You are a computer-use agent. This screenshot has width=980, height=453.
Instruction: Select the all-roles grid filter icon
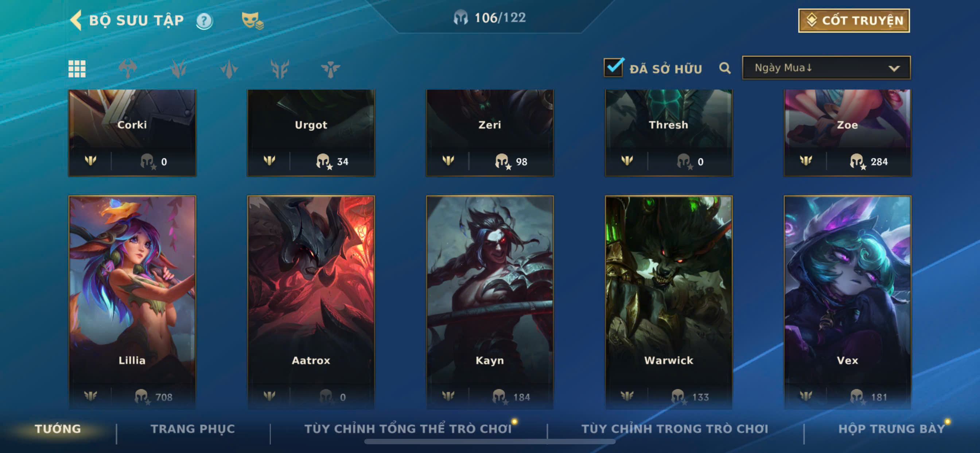click(77, 69)
